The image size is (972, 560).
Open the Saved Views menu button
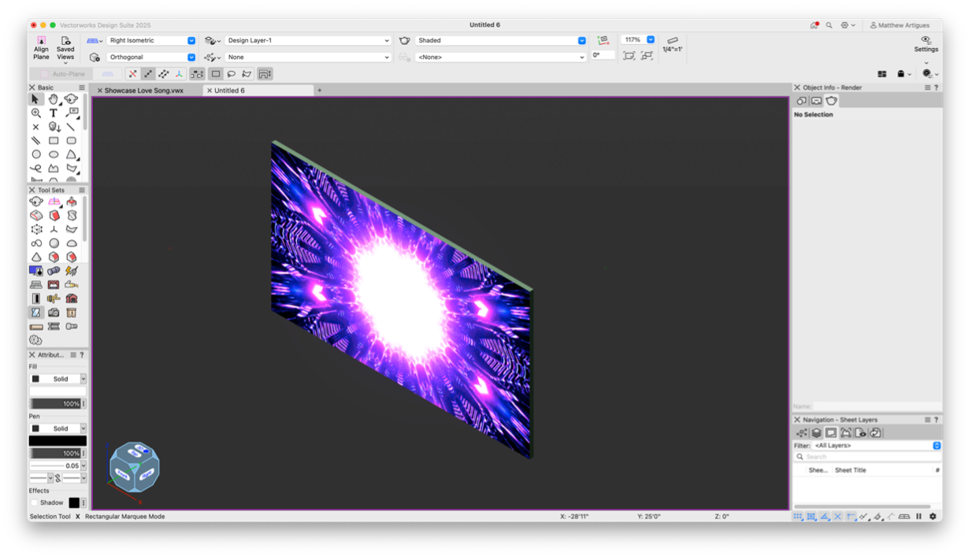pyautogui.click(x=65, y=47)
